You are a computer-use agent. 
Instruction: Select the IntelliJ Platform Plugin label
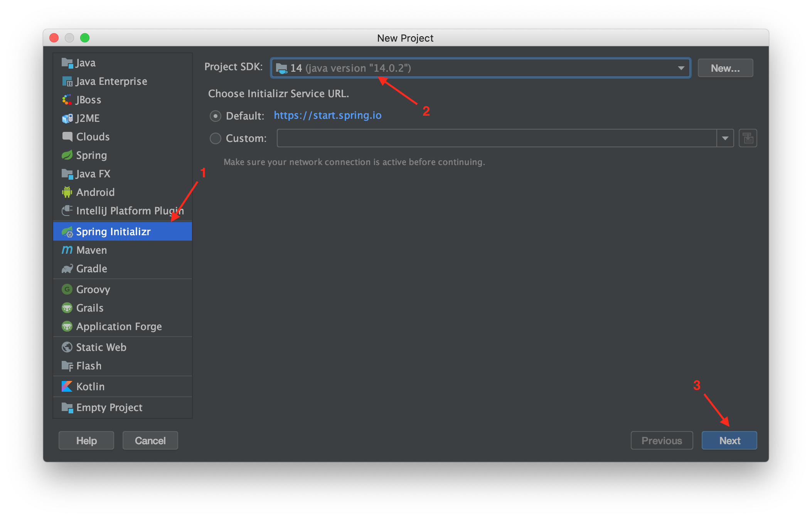click(x=130, y=211)
